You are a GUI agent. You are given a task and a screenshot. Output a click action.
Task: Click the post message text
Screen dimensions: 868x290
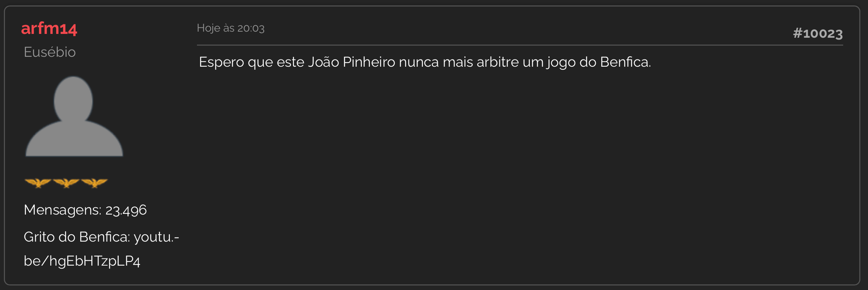(x=425, y=62)
